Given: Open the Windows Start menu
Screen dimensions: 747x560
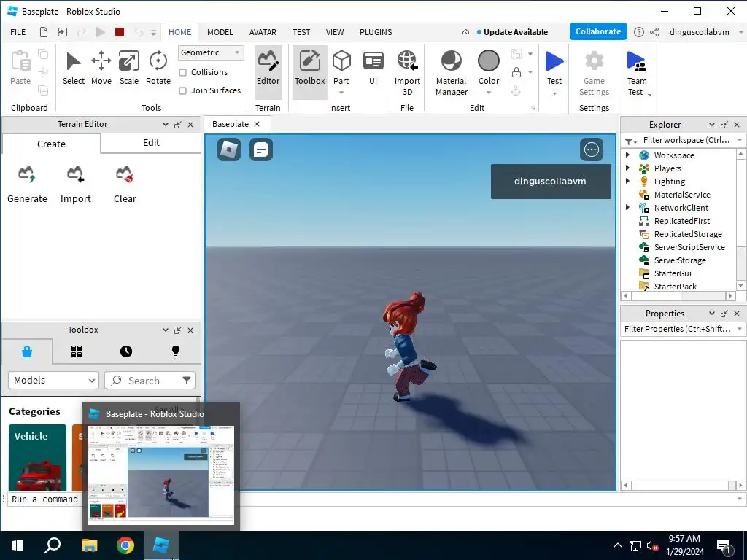Looking at the screenshot, I should coord(18,545).
